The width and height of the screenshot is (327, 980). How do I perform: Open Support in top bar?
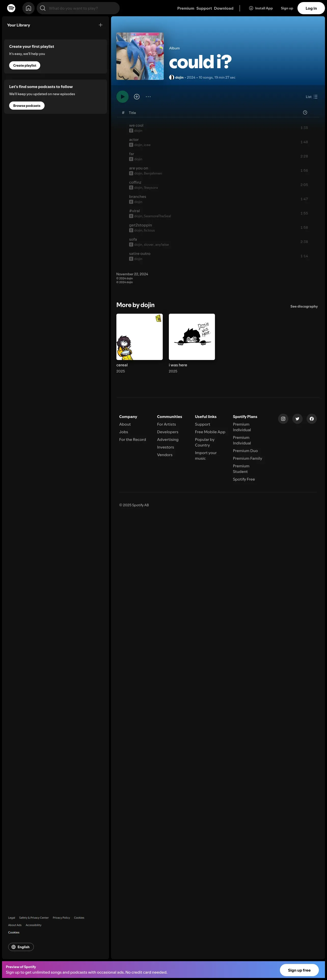pos(204,8)
